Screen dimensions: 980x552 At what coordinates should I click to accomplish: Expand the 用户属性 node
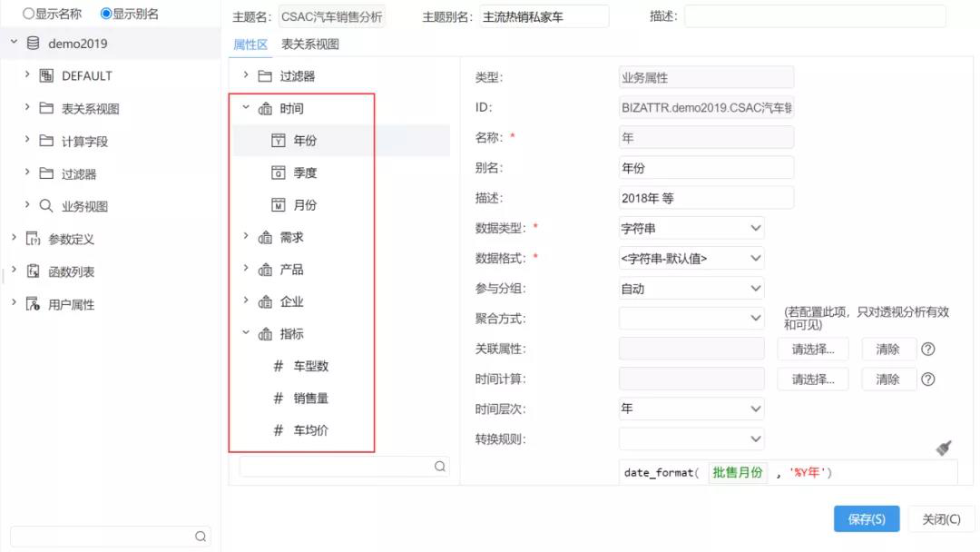point(14,302)
